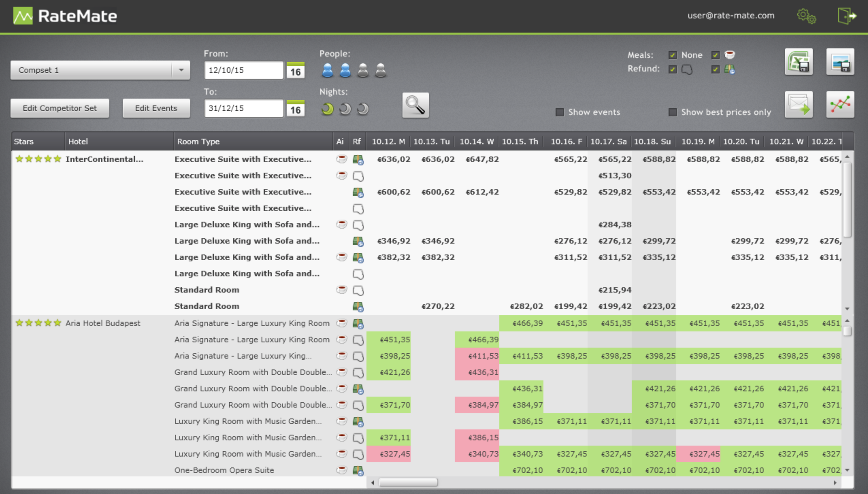Click the Edit Events button
This screenshot has width=868, height=494.
(x=156, y=108)
